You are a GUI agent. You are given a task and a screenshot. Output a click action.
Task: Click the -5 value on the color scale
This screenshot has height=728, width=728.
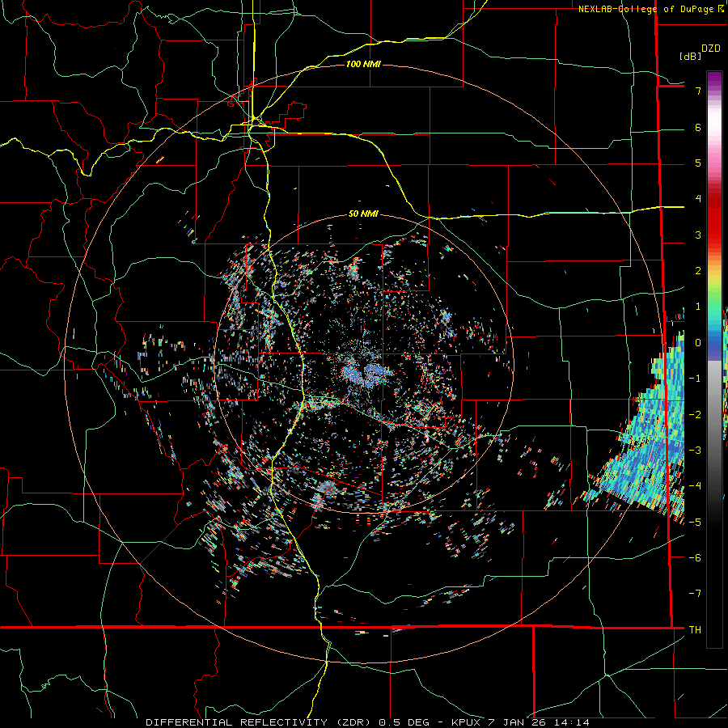pos(695,522)
